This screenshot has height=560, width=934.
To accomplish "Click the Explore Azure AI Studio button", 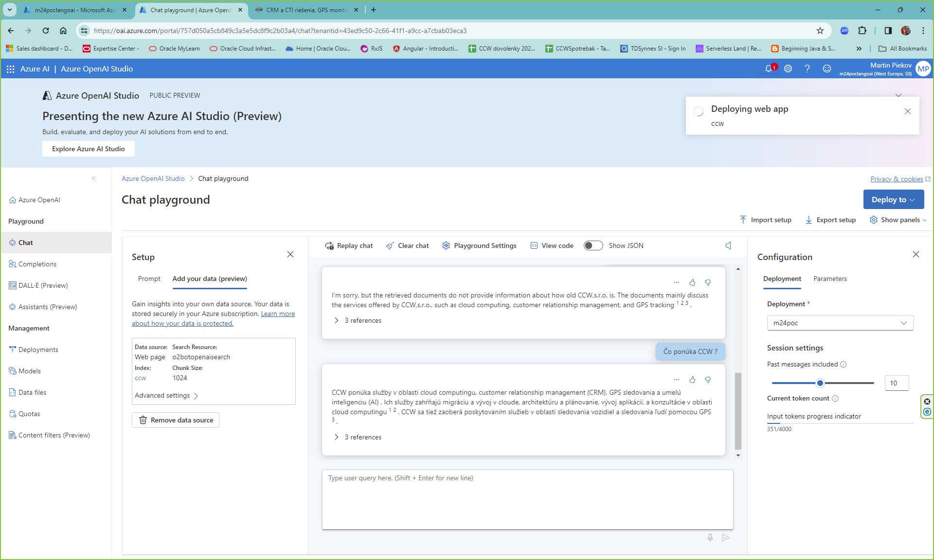I will (89, 149).
